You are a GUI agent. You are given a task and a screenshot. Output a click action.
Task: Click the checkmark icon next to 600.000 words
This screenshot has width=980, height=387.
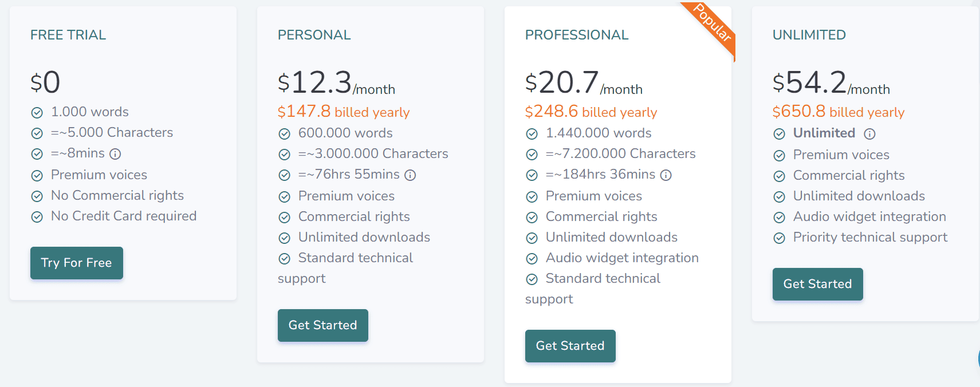point(285,133)
